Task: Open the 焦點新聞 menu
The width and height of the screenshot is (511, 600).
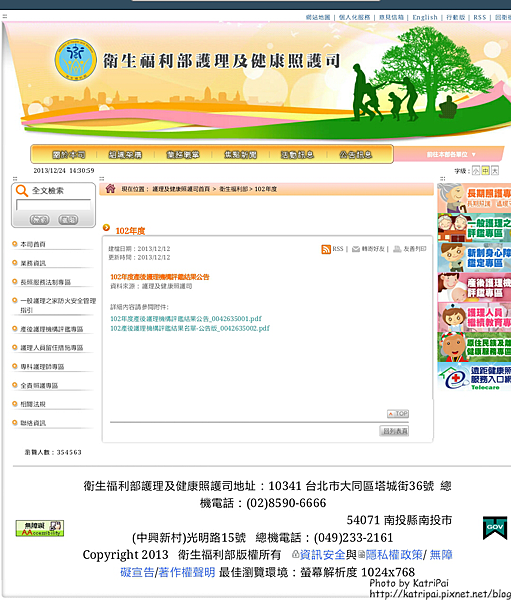Action: point(240,155)
